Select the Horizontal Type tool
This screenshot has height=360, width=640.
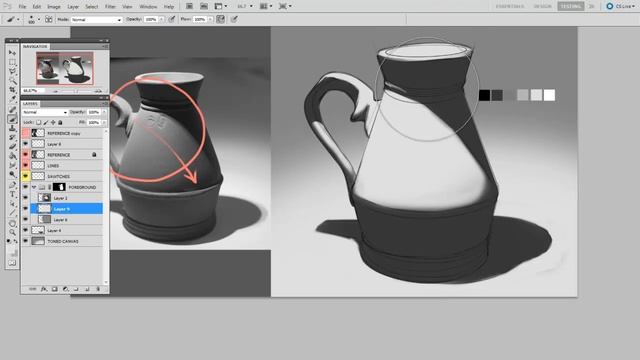pos(12,194)
